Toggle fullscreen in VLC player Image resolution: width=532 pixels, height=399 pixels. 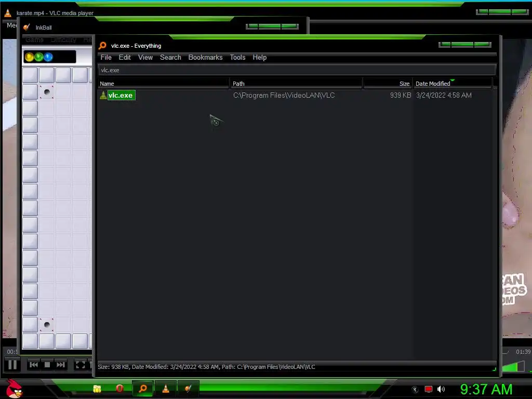81,365
